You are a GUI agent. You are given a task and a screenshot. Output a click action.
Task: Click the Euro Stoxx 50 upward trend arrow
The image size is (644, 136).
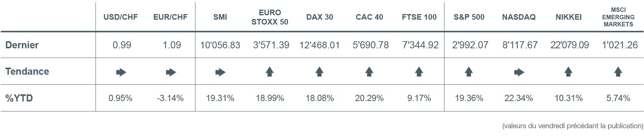(270, 72)
